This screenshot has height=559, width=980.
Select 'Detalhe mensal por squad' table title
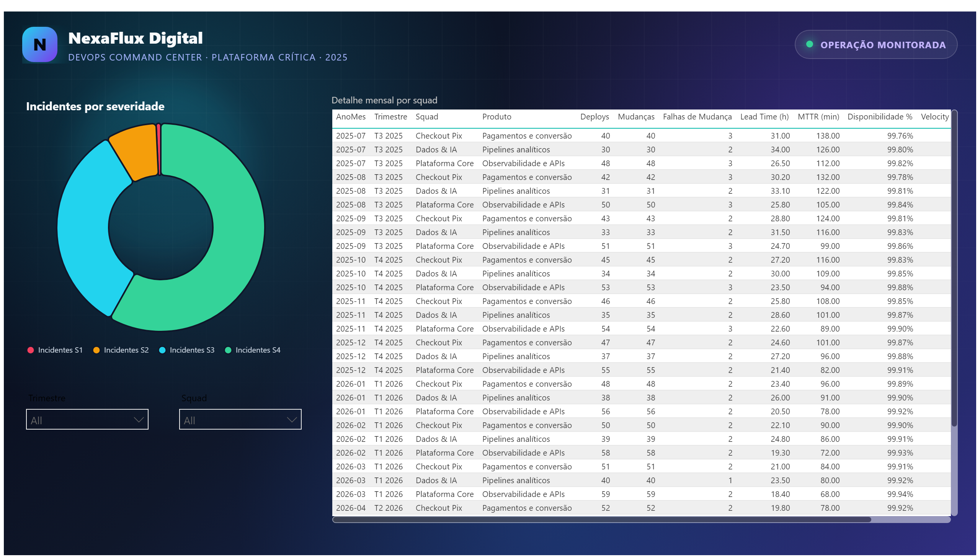click(384, 100)
